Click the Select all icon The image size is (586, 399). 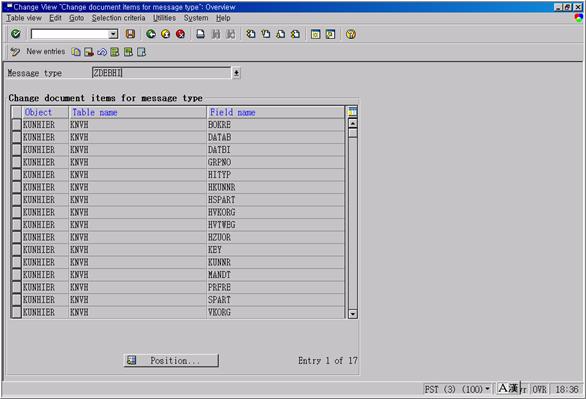(x=115, y=52)
